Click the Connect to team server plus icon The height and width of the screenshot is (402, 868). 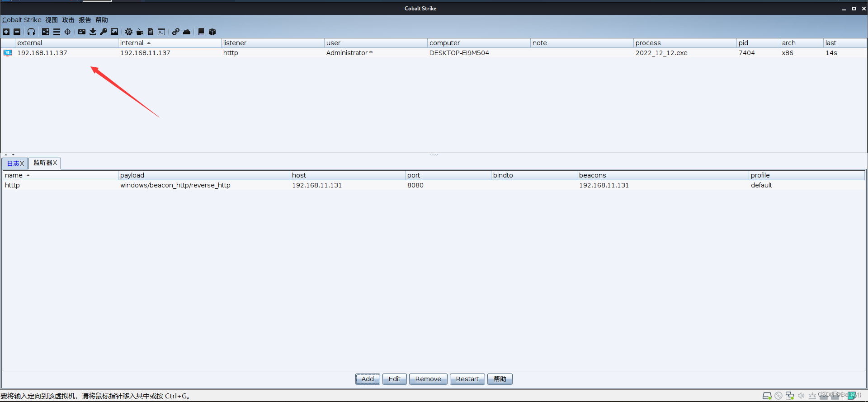[x=6, y=32]
